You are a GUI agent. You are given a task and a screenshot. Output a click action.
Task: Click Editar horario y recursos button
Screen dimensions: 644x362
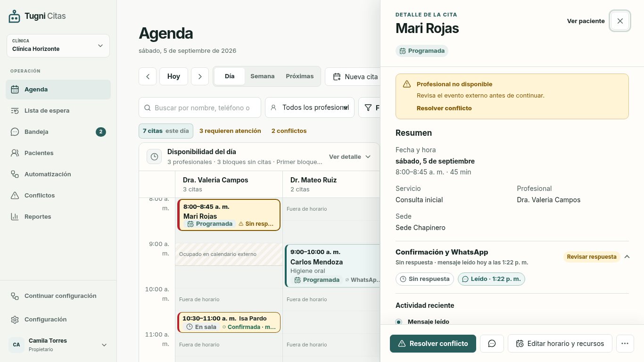tap(560, 344)
